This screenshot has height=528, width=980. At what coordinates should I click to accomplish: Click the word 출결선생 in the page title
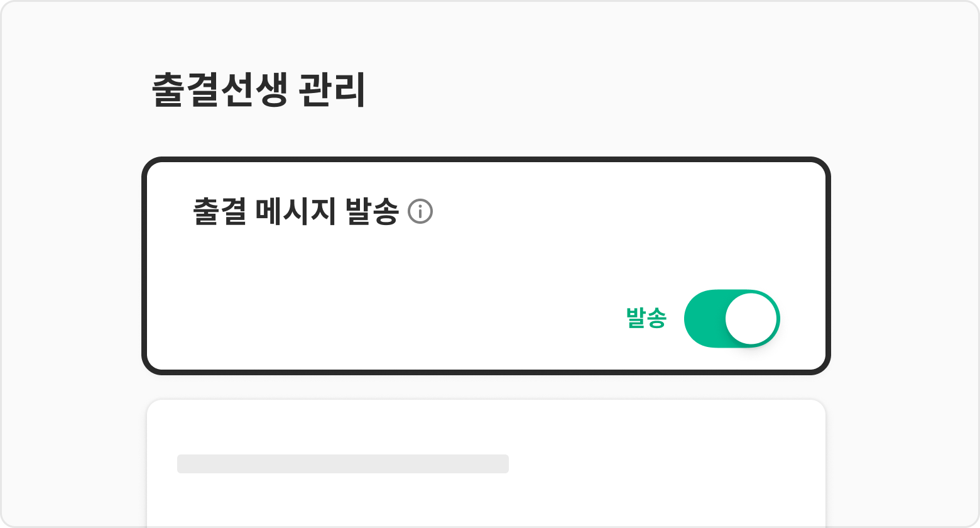[x=220, y=91]
